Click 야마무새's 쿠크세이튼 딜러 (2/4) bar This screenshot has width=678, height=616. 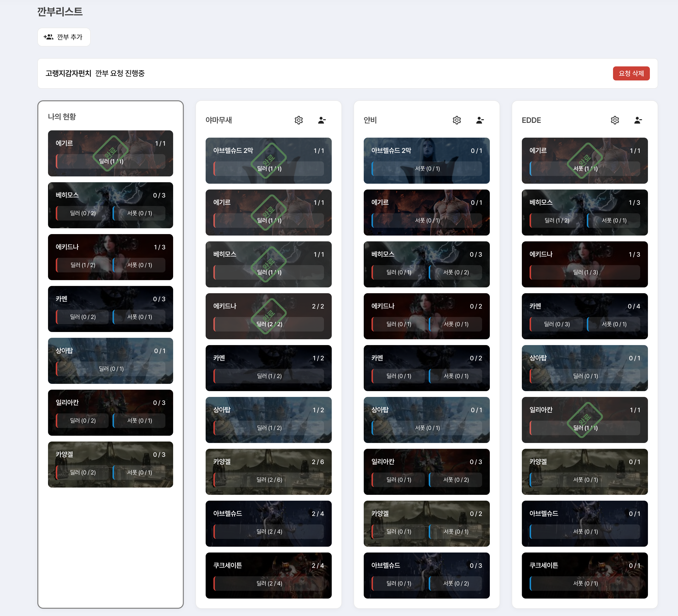click(x=269, y=583)
